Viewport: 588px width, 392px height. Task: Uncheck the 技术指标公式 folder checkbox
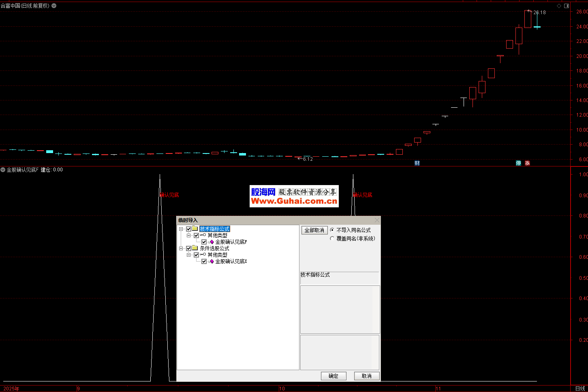tap(188, 229)
